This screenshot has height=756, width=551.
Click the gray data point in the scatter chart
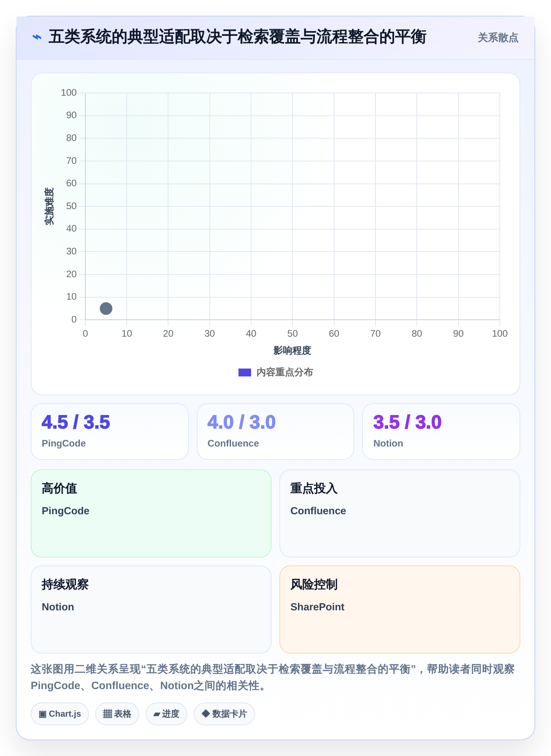[106, 308]
